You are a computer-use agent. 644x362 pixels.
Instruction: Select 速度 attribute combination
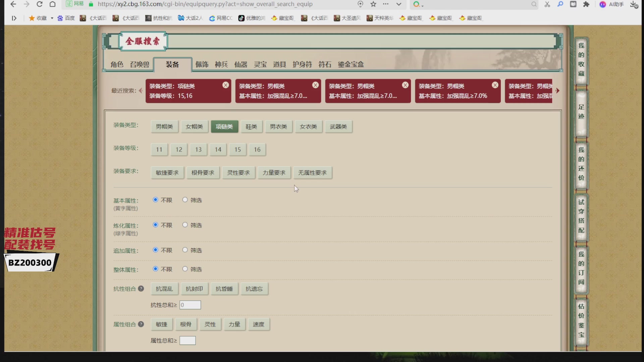[259, 324]
